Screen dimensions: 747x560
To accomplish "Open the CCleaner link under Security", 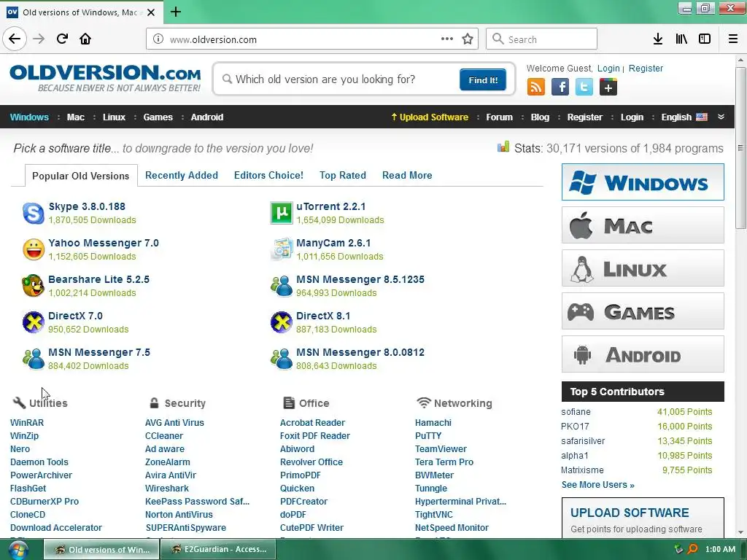I will tap(164, 436).
